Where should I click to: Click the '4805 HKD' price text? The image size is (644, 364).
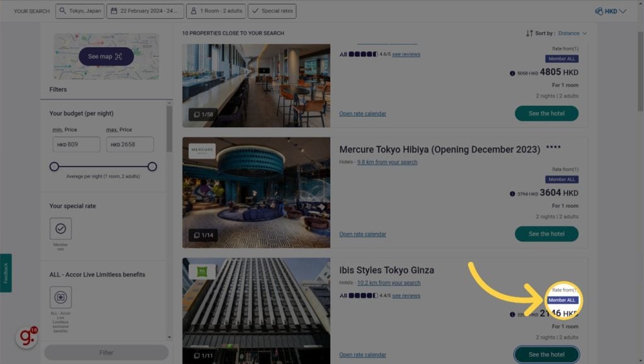(x=559, y=72)
